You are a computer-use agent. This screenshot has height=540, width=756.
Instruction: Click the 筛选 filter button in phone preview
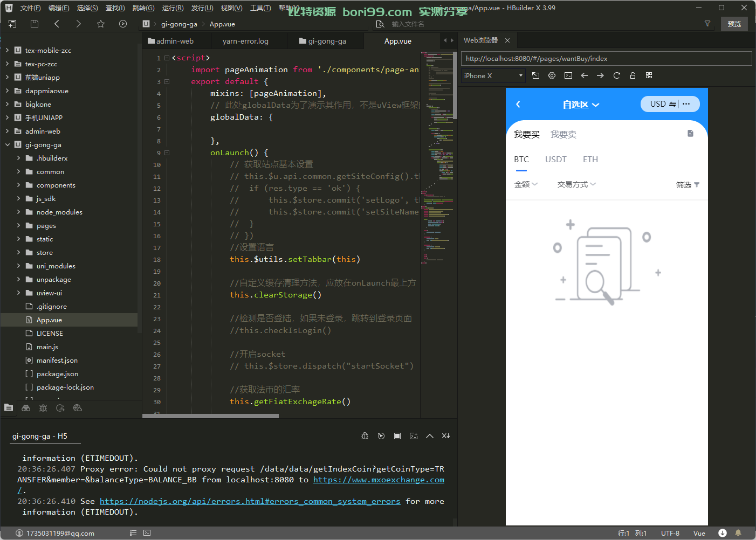tap(688, 185)
